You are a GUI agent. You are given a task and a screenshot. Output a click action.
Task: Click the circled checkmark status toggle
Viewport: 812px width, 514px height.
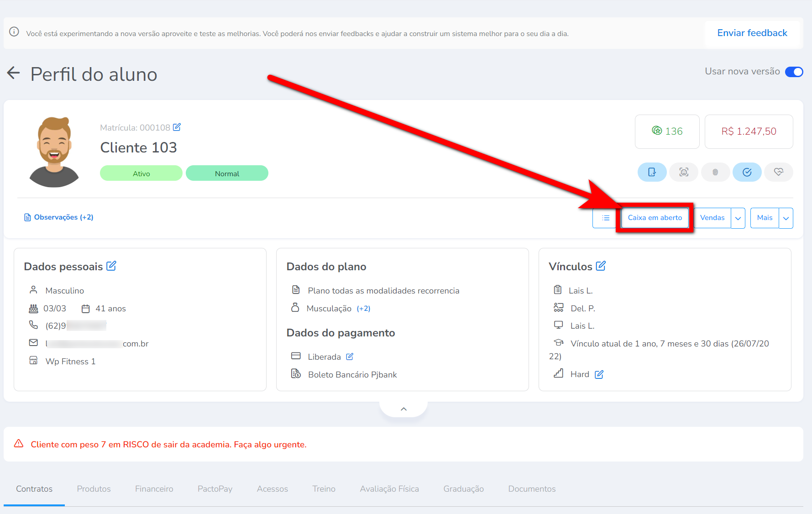coord(747,172)
